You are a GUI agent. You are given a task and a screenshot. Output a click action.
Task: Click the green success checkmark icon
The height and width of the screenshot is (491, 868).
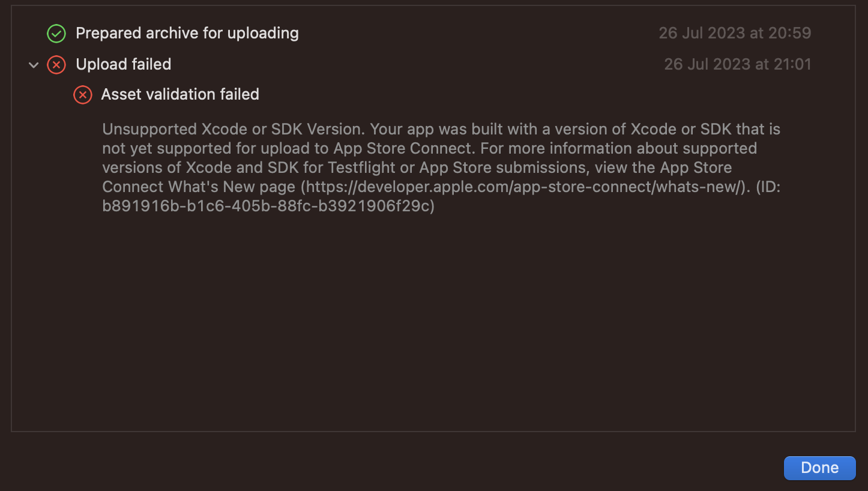(x=56, y=34)
